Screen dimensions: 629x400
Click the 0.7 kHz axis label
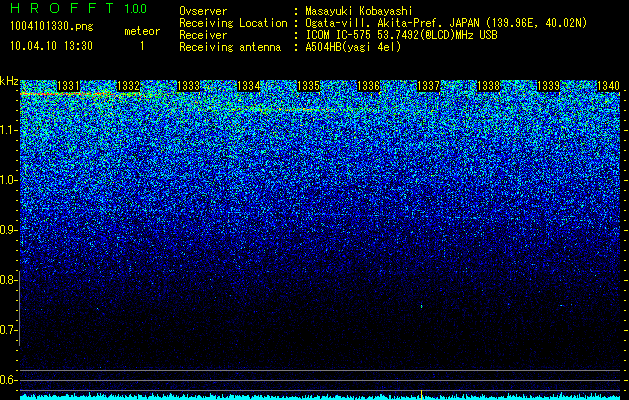tap(9, 330)
